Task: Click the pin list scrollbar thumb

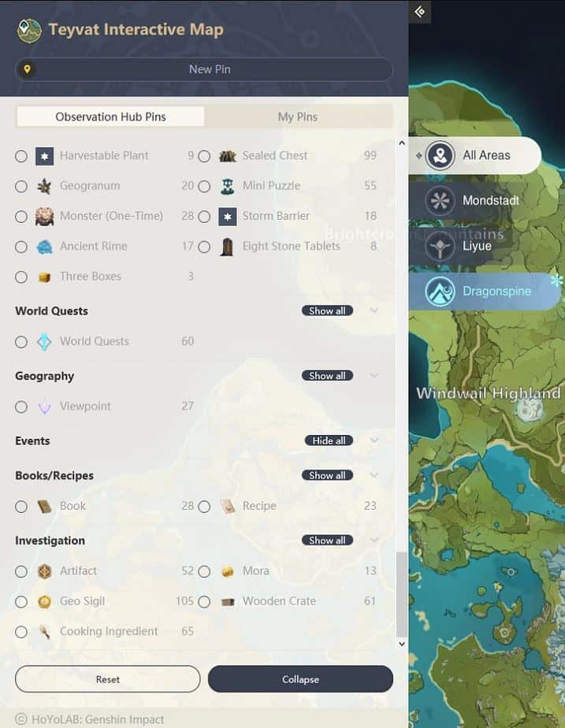Action: [402, 595]
